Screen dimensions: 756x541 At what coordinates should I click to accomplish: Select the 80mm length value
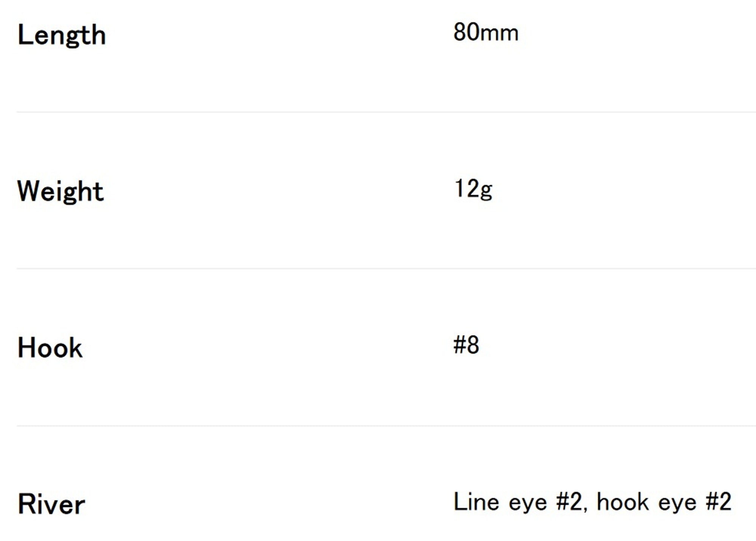[x=486, y=32]
